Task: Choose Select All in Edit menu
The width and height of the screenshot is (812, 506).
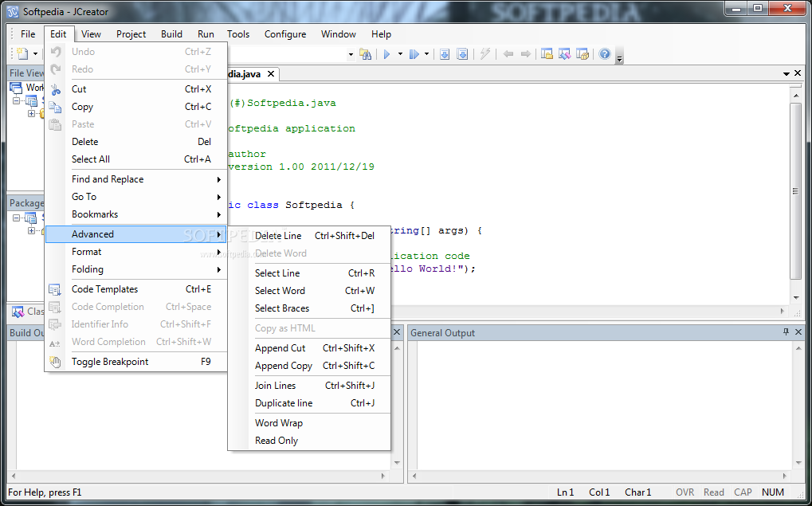Action: click(136, 159)
